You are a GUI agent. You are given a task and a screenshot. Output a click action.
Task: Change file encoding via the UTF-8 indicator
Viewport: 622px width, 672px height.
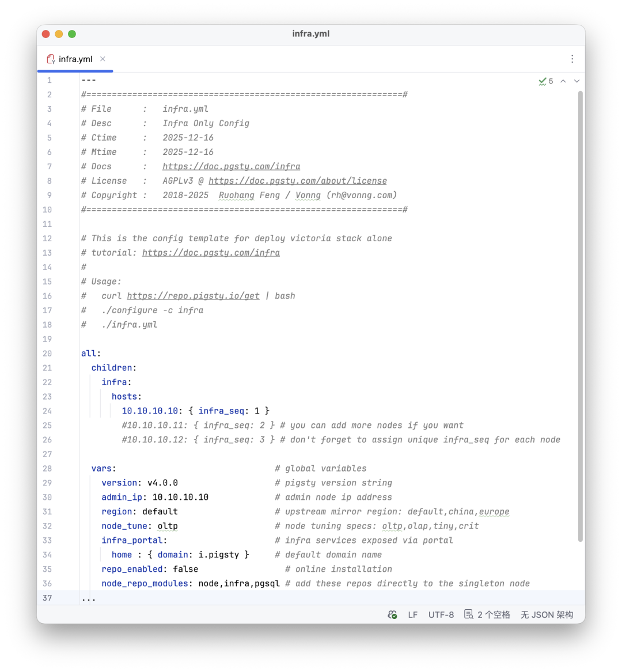click(441, 614)
